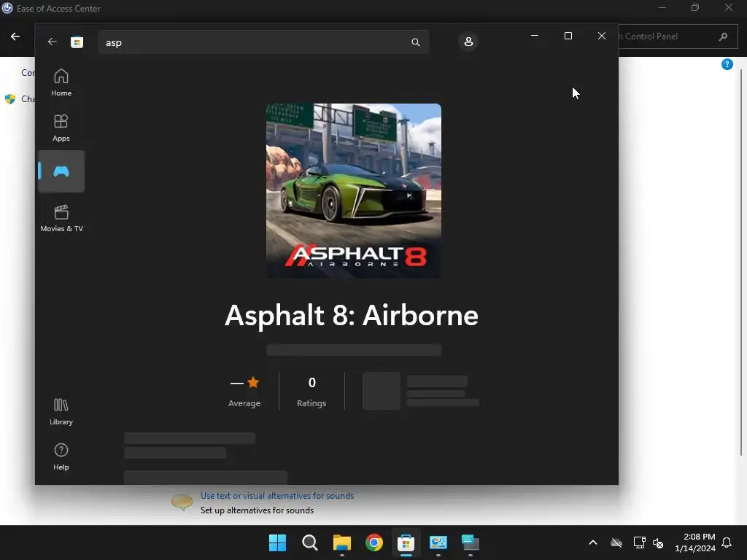The width and height of the screenshot is (747, 560).
Task: Maximize the Microsoft Store window
Action: point(568,36)
